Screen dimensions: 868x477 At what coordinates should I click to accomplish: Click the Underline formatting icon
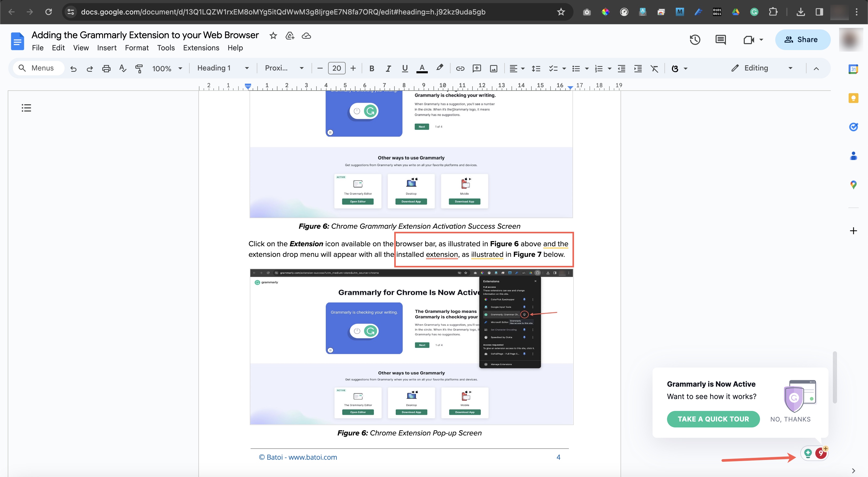tap(404, 69)
